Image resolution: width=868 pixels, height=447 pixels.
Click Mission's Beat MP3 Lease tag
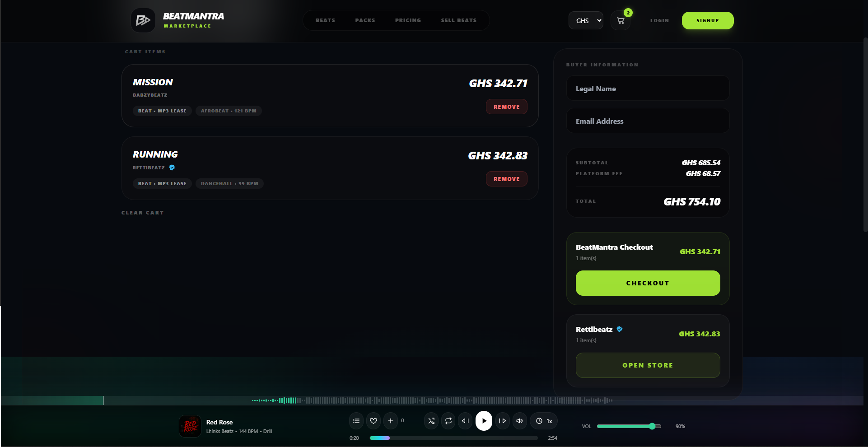pyautogui.click(x=162, y=111)
